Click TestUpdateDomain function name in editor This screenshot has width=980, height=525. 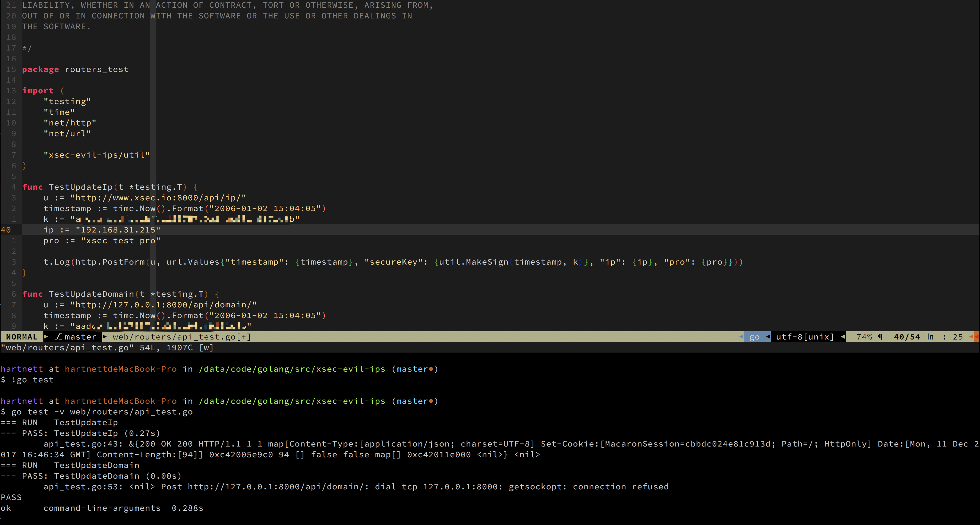[91, 294]
